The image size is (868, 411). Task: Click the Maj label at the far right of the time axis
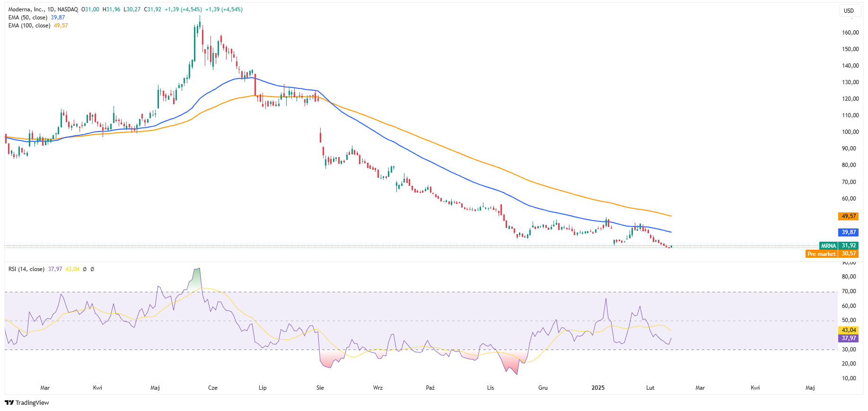810,388
